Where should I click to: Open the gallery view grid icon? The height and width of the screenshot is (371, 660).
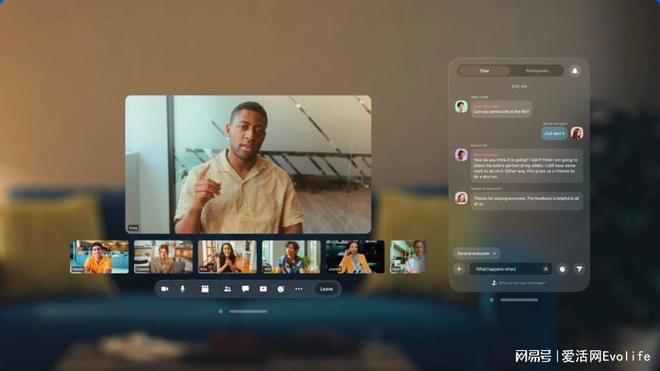click(205, 289)
